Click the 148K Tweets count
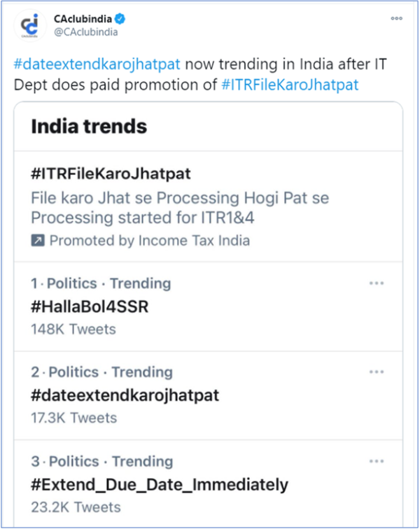 (x=73, y=329)
